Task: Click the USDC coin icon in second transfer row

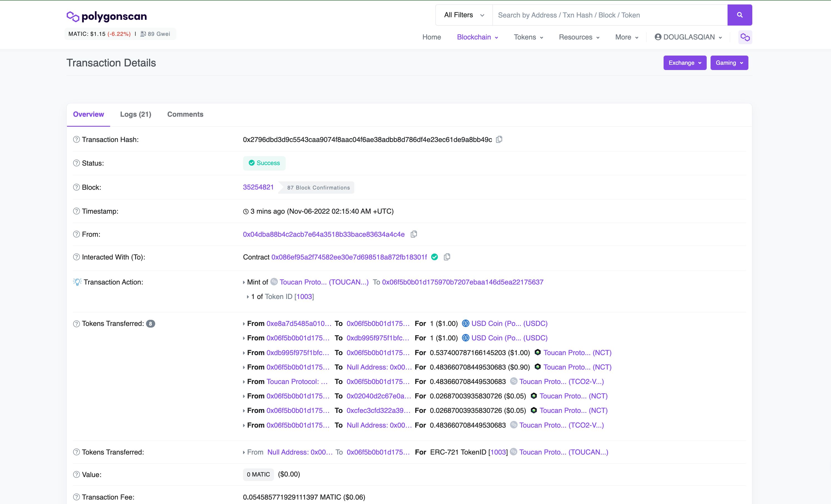Action: (465, 338)
